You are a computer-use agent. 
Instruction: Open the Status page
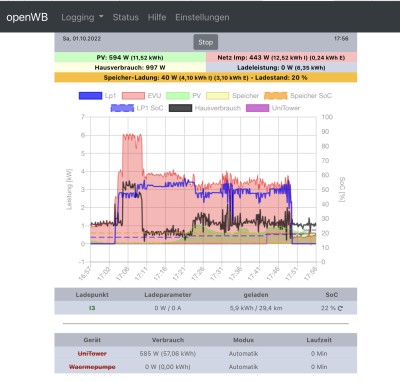126,17
